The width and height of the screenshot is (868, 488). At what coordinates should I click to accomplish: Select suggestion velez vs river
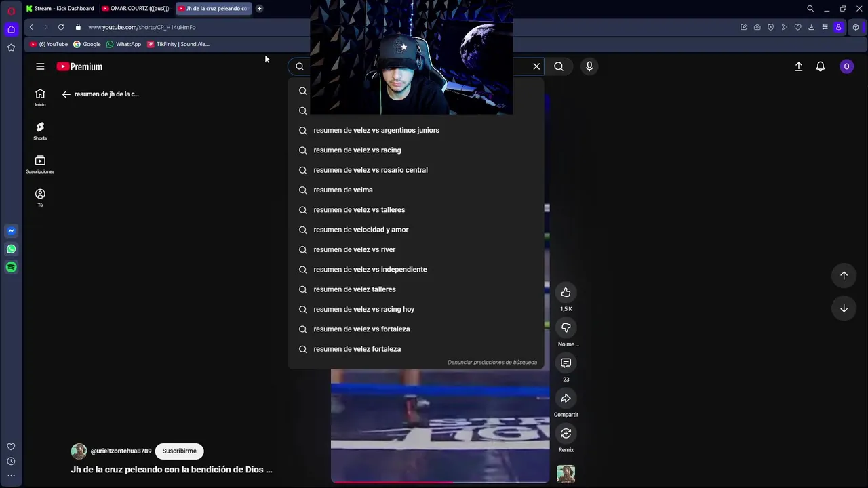click(x=416, y=249)
